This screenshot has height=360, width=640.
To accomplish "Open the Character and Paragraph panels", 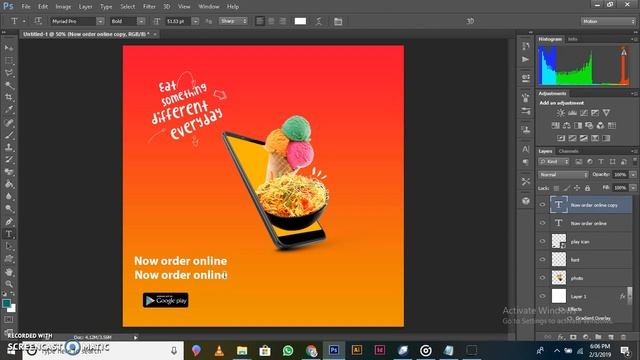I will click(x=338, y=21).
